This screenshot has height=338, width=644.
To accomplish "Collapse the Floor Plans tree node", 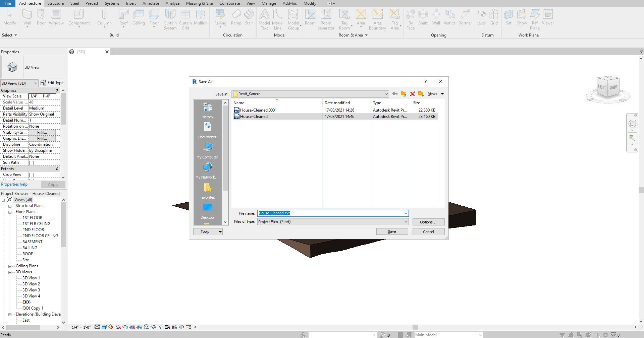I will point(10,212).
